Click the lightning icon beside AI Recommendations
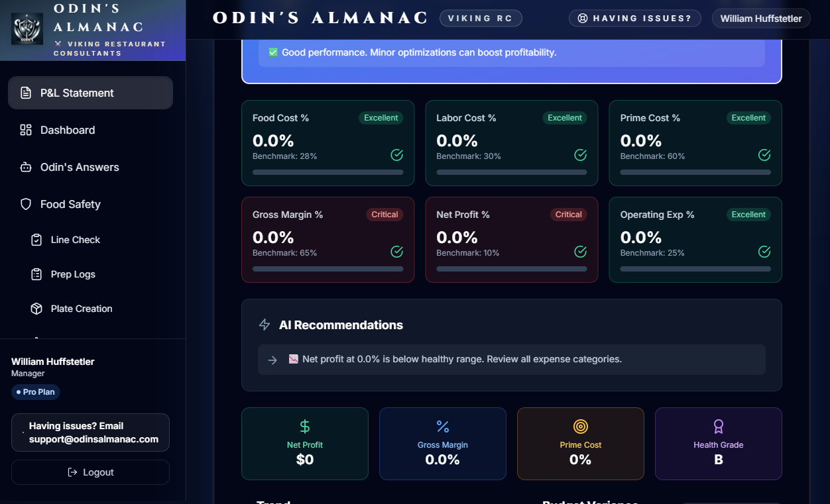 pyautogui.click(x=264, y=325)
